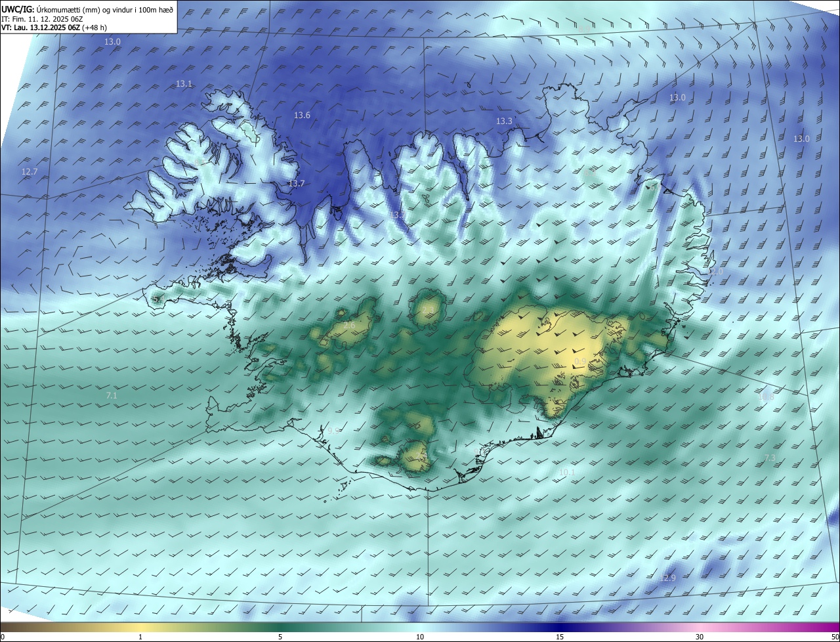
Task: Click the 12.0 value label off the east coast
Action: pyautogui.click(x=715, y=272)
